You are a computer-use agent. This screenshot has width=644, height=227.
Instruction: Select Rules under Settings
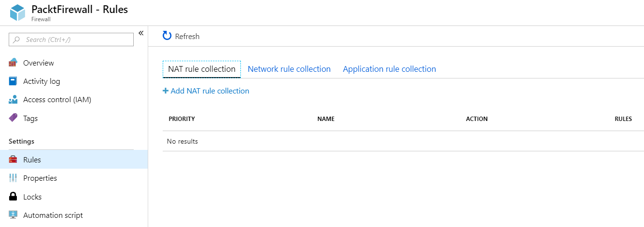click(x=74, y=160)
